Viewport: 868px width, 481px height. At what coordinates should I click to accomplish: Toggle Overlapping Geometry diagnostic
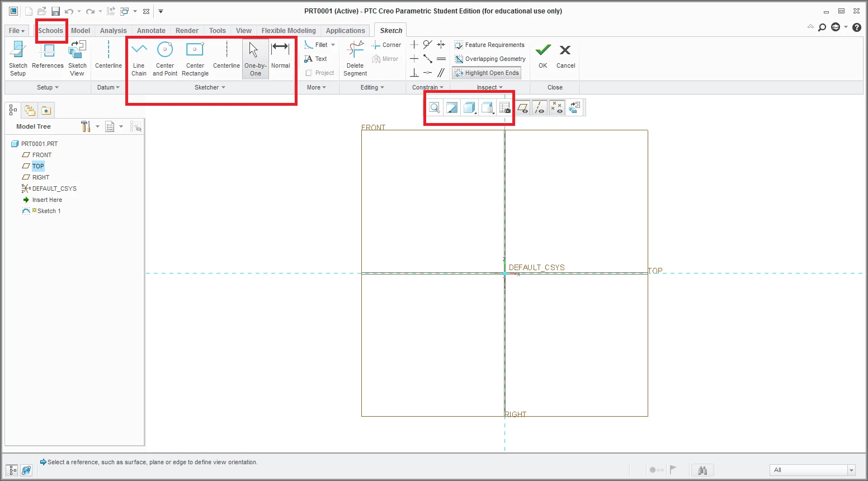click(x=490, y=59)
